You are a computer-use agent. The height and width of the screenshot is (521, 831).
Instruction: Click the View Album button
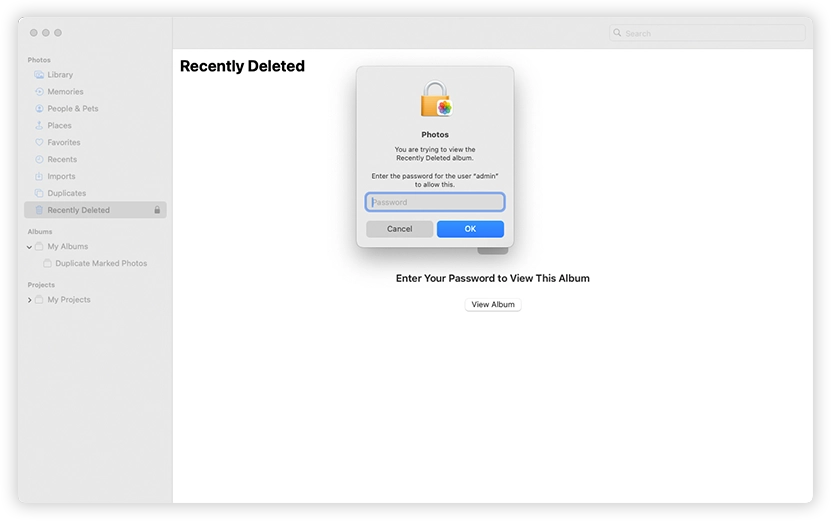[x=493, y=305]
